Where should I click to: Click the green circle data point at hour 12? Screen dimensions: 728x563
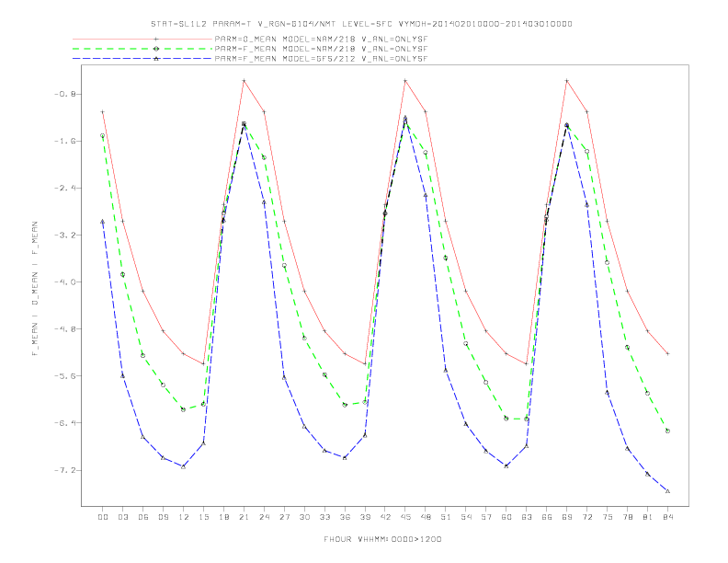[184, 409]
